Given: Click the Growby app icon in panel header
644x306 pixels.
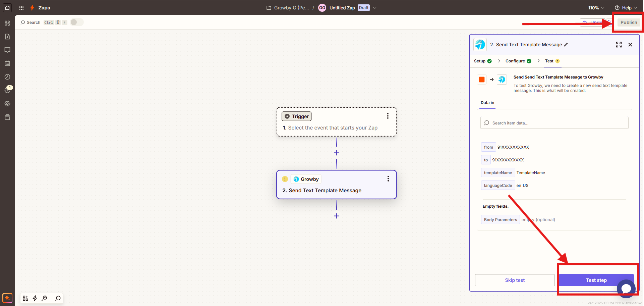Looking at the screenshot, I should [480, 45].
